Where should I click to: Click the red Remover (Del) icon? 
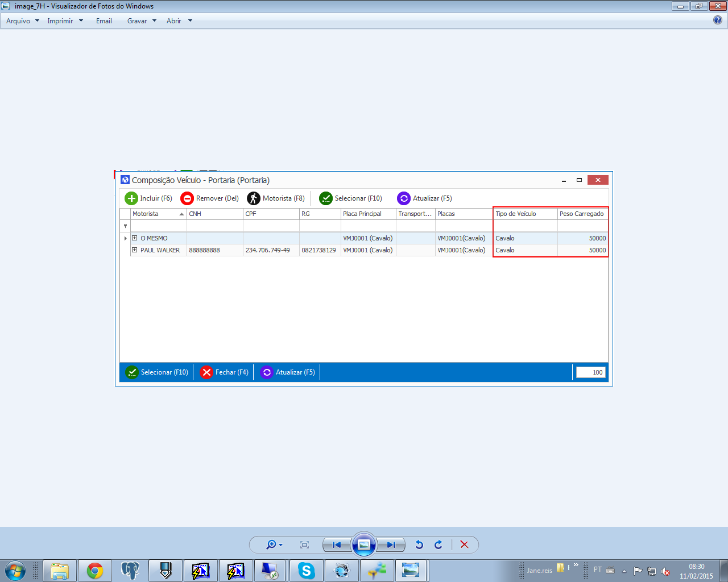[x=187, y=198]
